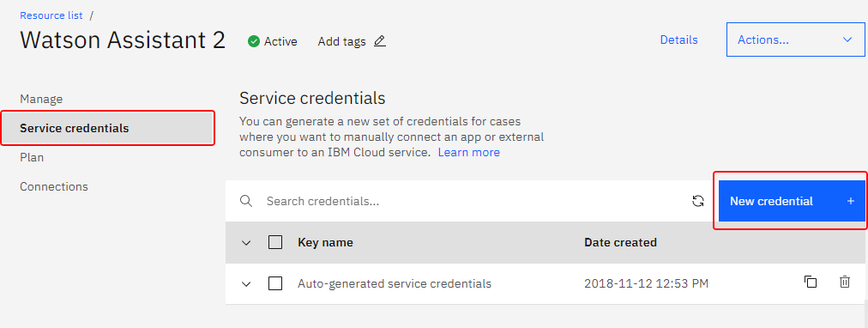868x328 pixels.
Task: Click the plus icon on New credential
Action: pyautogui.click(x=851, y=201)
